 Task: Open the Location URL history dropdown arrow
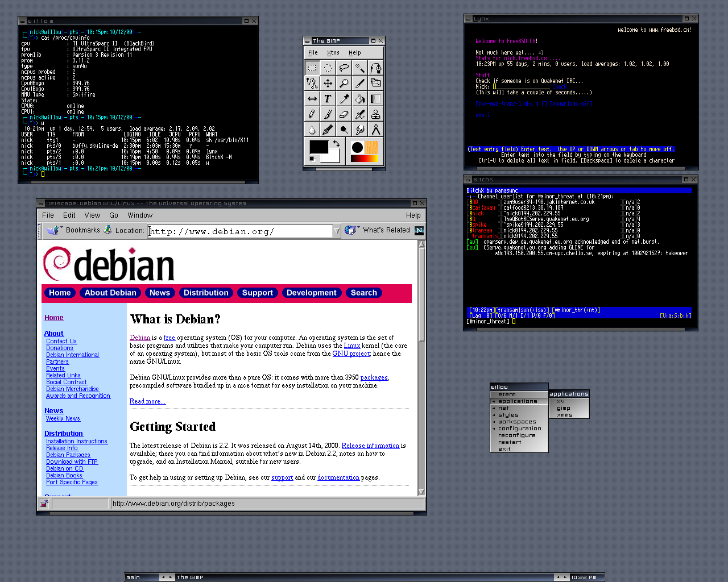(x=337, y=231)
